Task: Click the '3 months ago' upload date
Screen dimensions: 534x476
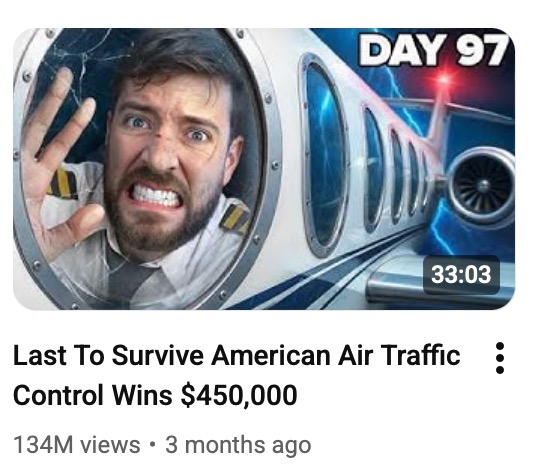Action: 238,446
